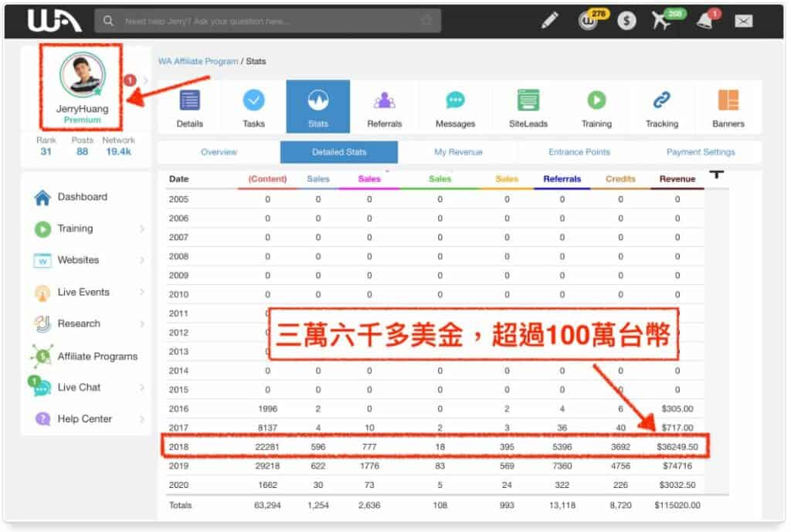Expand the Help Center sidebar chevron
The height and width of the screenshot is (532, 791).
click(x=142, y=418)
